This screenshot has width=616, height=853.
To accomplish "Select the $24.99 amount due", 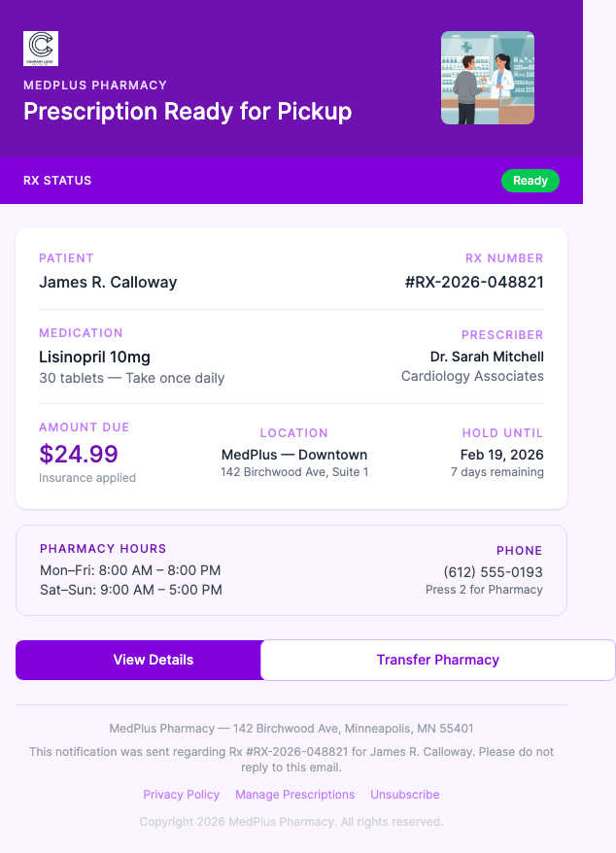I will click(x=78, y=454).
